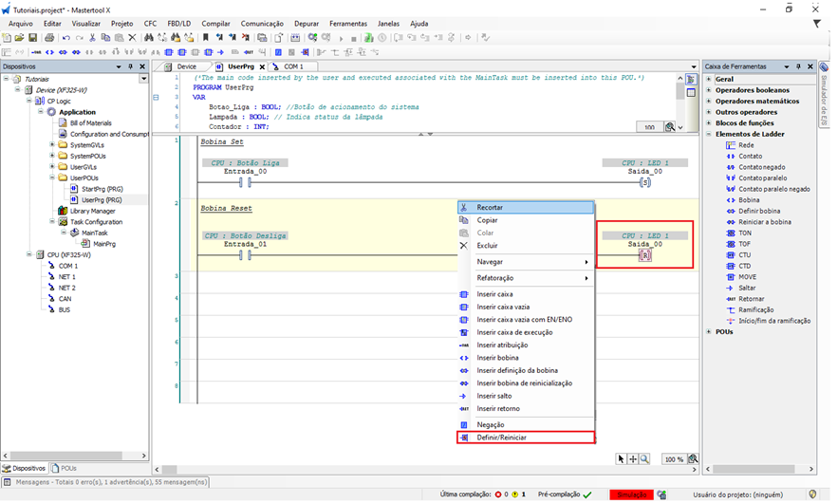Open UserPrg (PRG) in device tree
838x504 pixels.
coord(101,200)
